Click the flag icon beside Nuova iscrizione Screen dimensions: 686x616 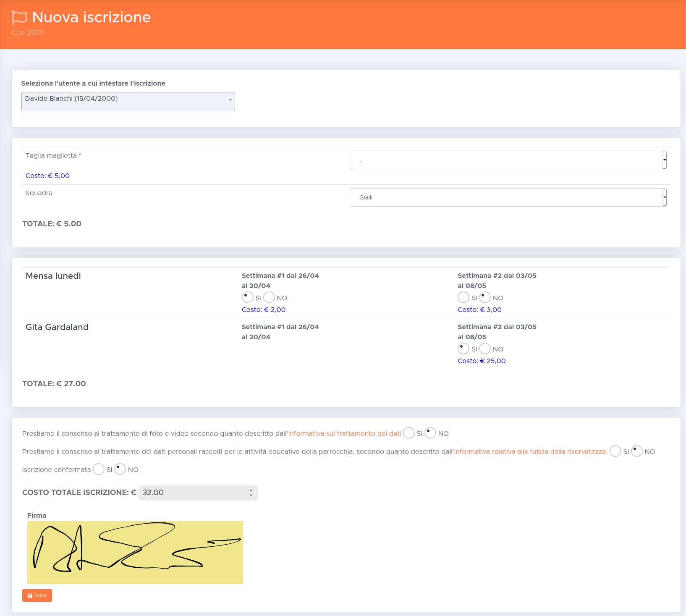19,18
